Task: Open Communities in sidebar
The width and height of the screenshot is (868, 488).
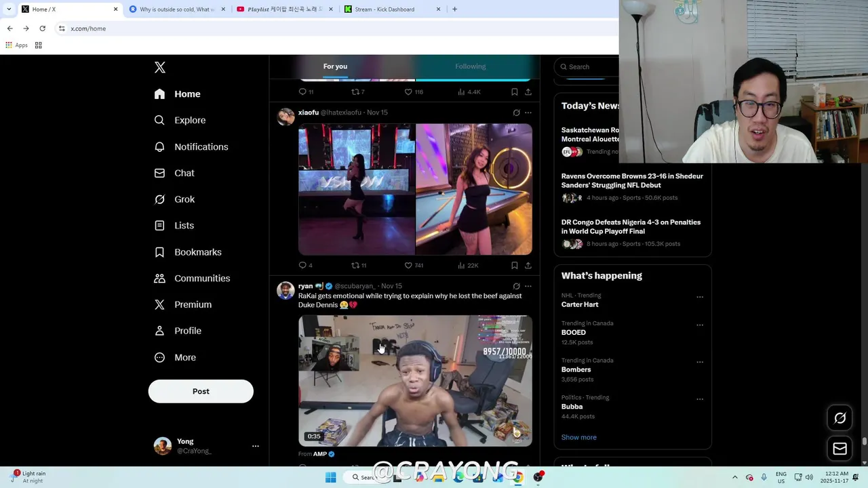Action: tap(193, 279)
